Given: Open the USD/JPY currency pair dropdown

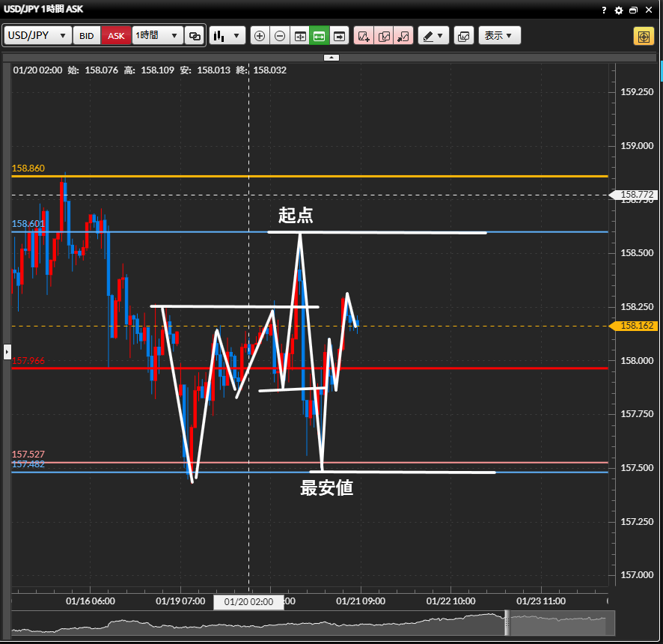Looking at the screenshot, I should 37,36.
